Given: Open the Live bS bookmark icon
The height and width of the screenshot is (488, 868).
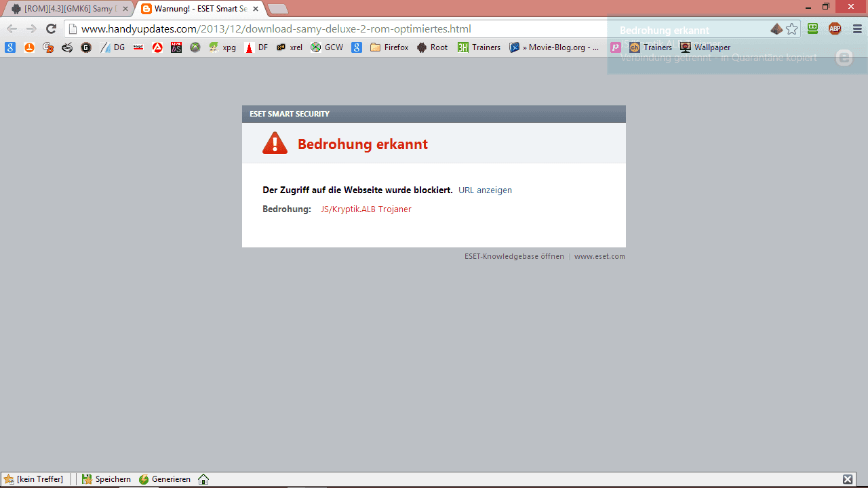Looking at the screenshot, I should pyautogui.click(x=176, y=47).
